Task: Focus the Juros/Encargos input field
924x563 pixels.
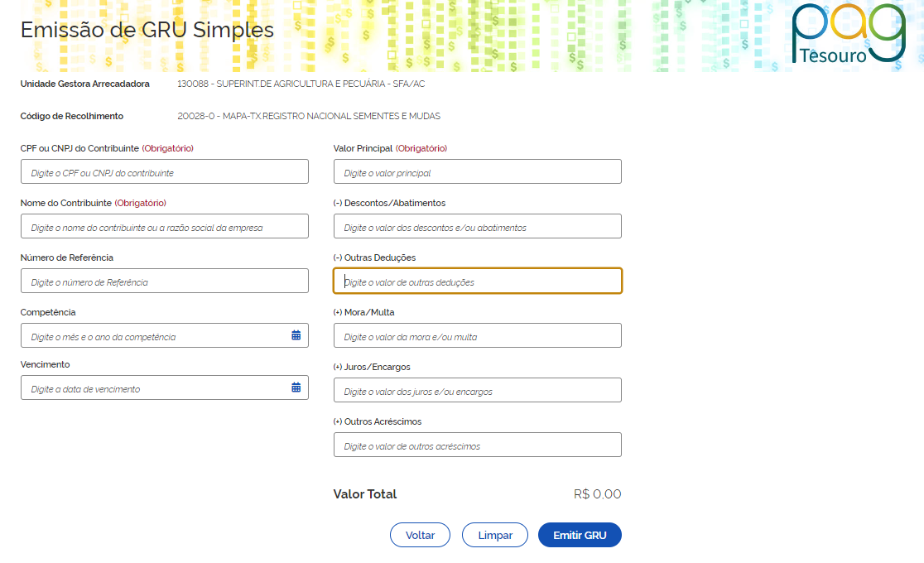Action: coord(477,391)
